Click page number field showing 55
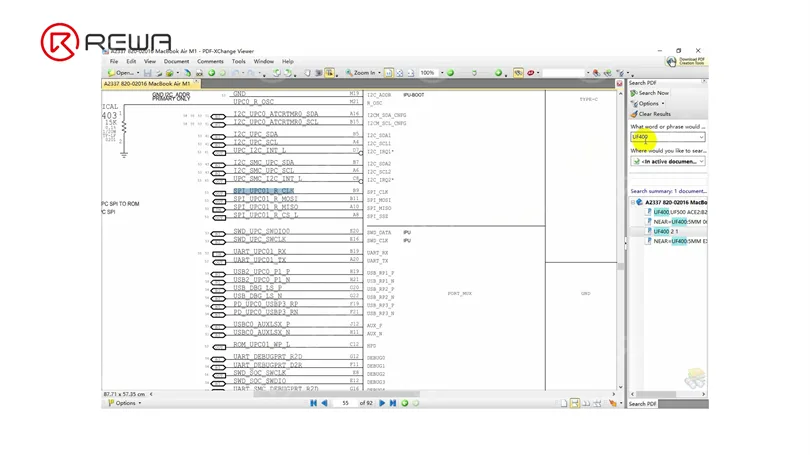Screen dimensions: 810x455 [345, 403]
